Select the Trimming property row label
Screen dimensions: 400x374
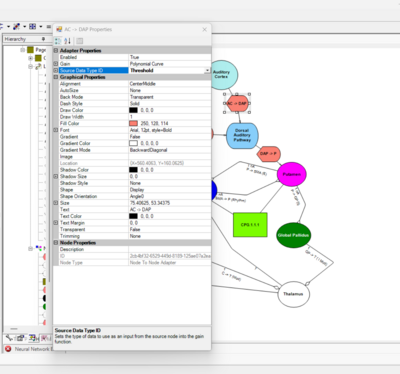[x=70, y=236]
